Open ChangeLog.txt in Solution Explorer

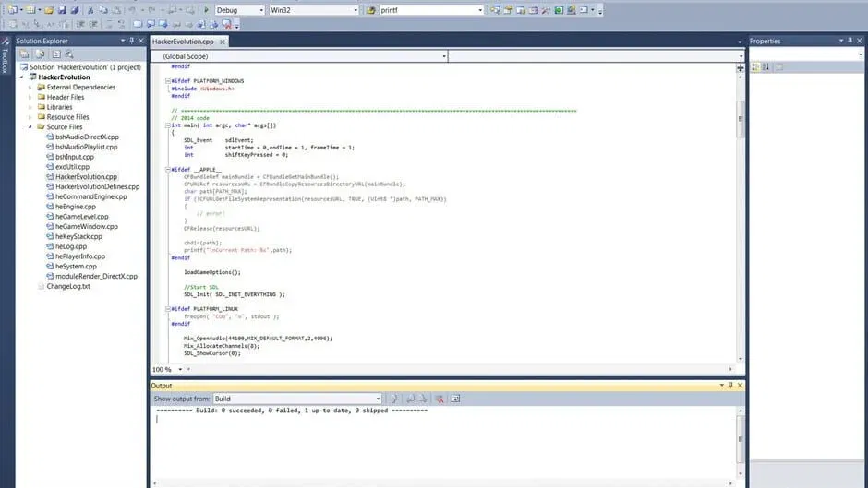(x=68, y=287)
